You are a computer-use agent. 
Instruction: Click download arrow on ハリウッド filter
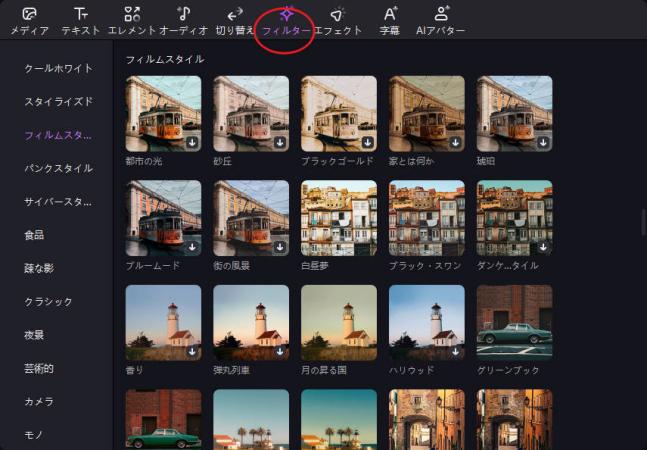tap(456, 352)
